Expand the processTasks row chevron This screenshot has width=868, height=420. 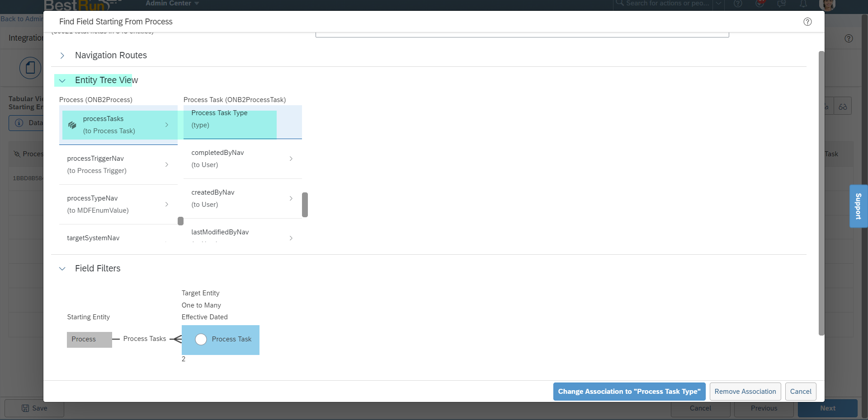click(x=167, y=125)
